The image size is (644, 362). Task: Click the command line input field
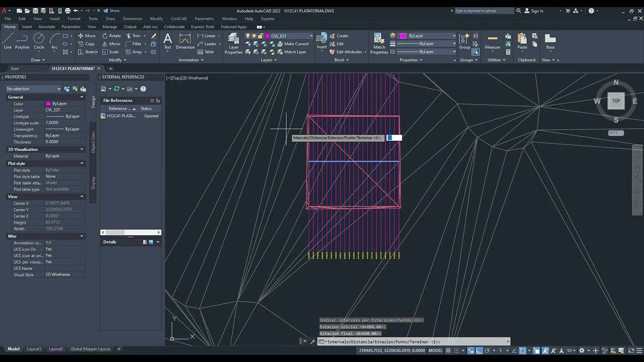click(416, 342)
